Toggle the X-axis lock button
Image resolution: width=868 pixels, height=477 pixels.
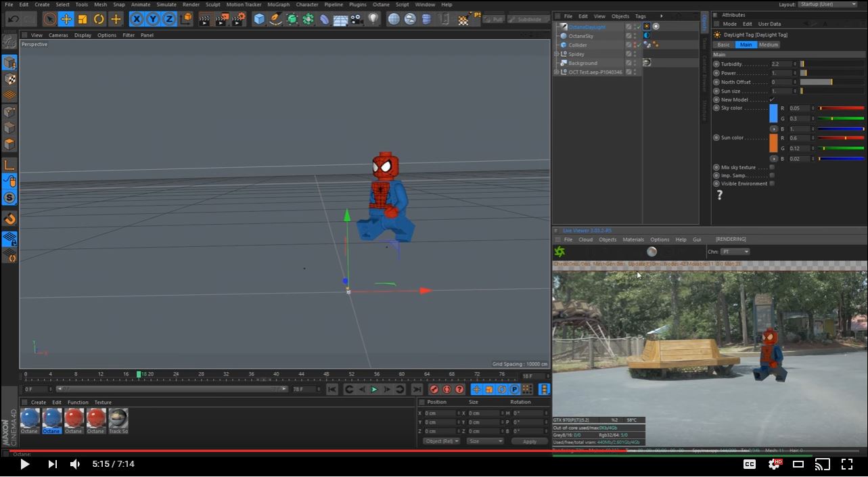click(x=137, y=19)
